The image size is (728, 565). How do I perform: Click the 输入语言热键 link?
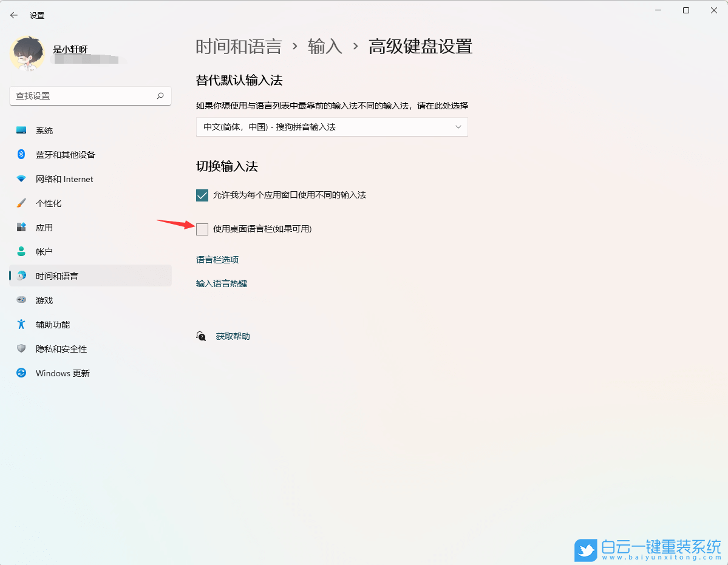tap(221, 283)
